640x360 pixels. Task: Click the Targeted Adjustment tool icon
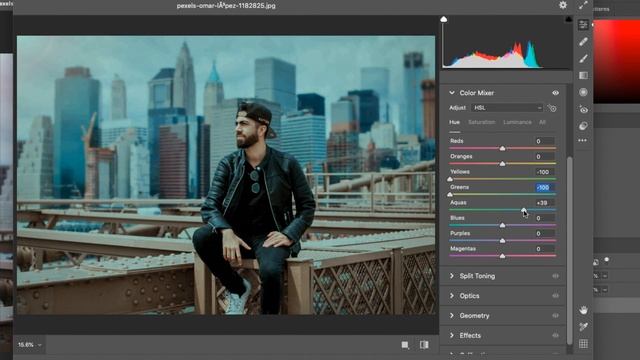click(x=552, y=108)
